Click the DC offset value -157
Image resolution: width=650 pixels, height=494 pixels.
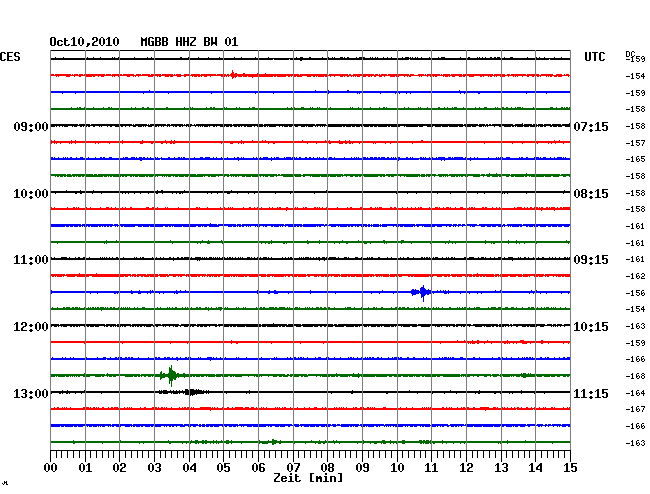click(635, 143)
